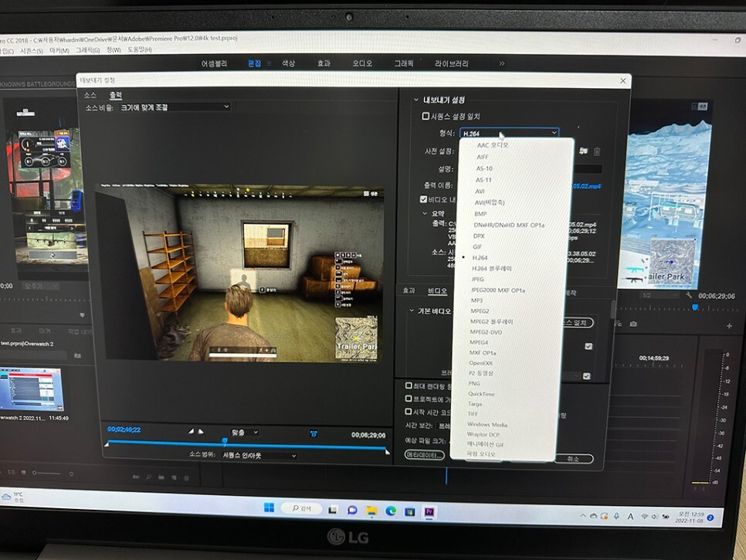Open the 형식 H.264 format dropdown

[509, 133]
